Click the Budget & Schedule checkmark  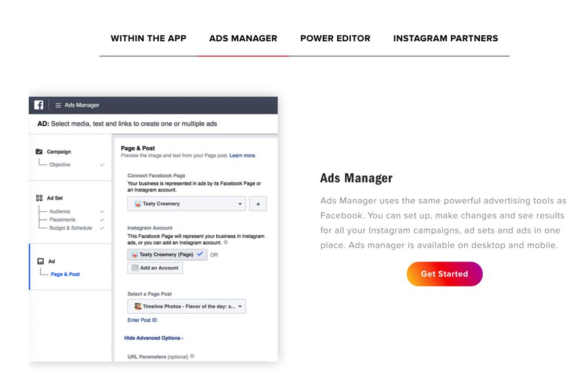102,228
